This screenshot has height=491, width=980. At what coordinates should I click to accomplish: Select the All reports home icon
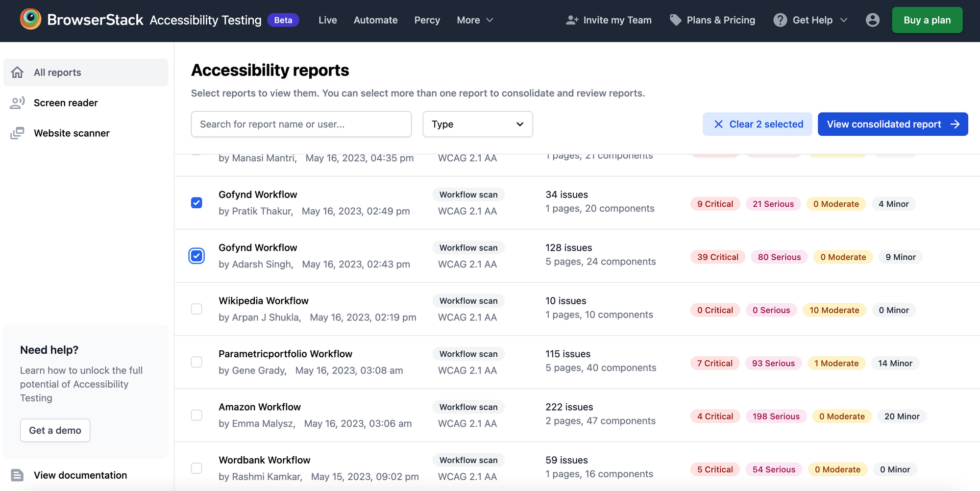coord(18,72)
